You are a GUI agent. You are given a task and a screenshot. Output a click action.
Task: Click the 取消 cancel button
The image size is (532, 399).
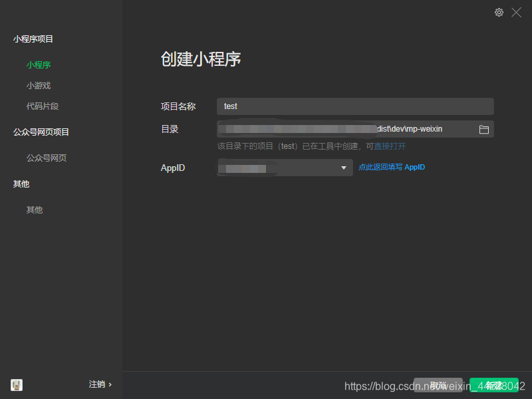439,384
